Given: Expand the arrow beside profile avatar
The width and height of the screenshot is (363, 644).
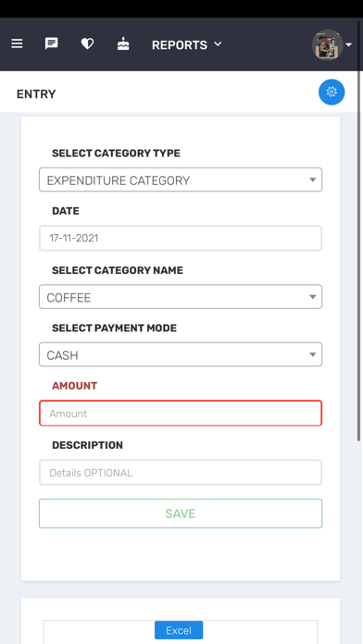Looking at the screenshot, I should click(x=348, y=44).
